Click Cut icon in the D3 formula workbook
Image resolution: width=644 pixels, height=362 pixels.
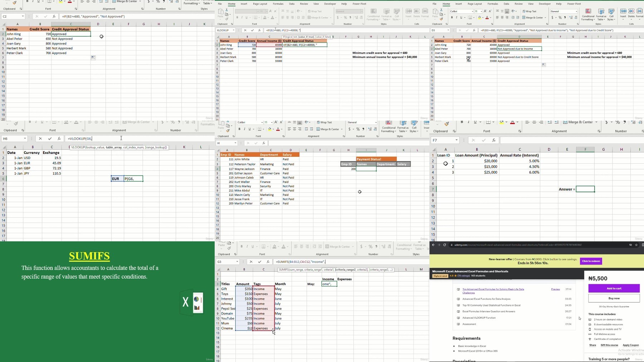click(441, 10)
